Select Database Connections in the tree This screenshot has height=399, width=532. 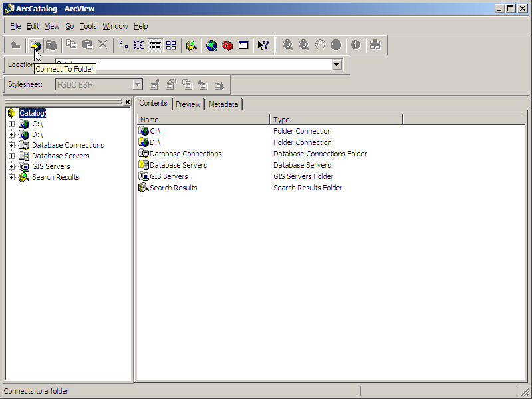tap(68, 145)
